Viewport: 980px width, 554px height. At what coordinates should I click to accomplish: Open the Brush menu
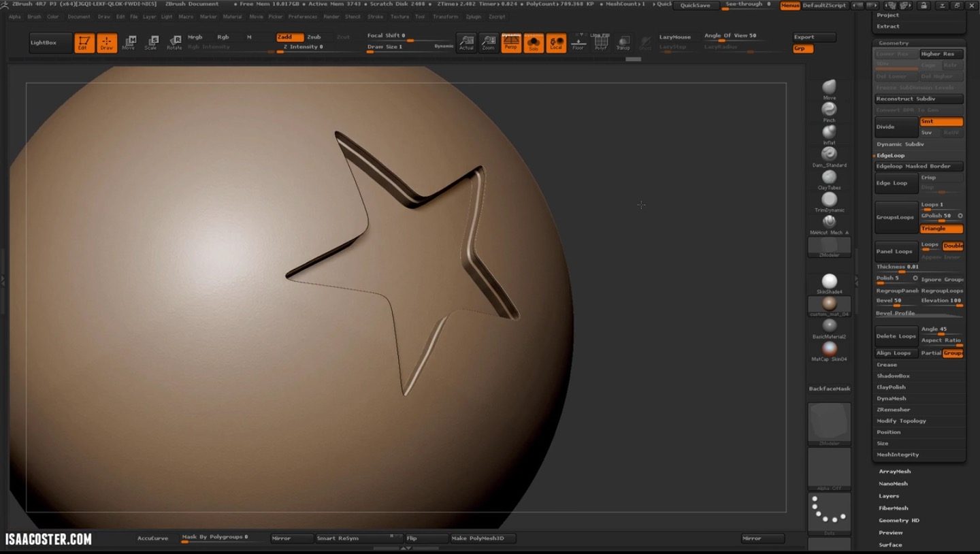click(34, 16)
